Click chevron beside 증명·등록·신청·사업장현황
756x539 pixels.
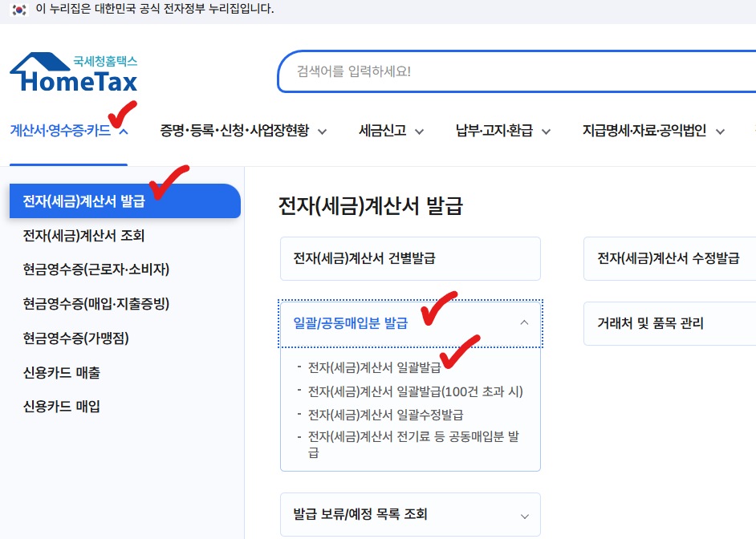click(x=322, y=132)
